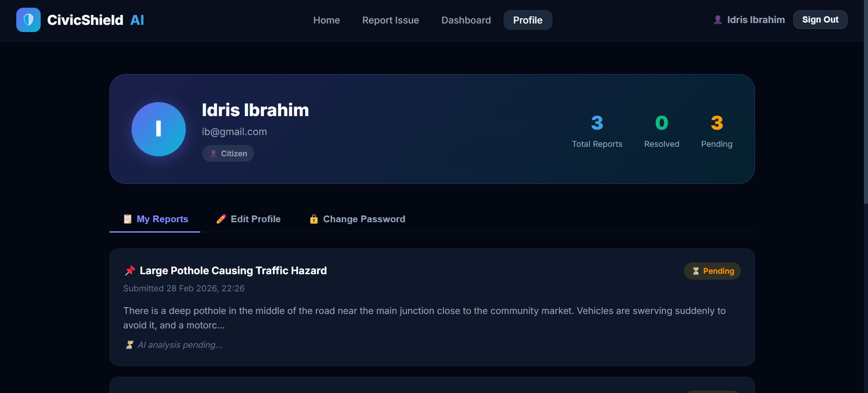Open the Change Password tab
Image resolution: width=868 pixels, height=393 pixels.
pos(357,219)
